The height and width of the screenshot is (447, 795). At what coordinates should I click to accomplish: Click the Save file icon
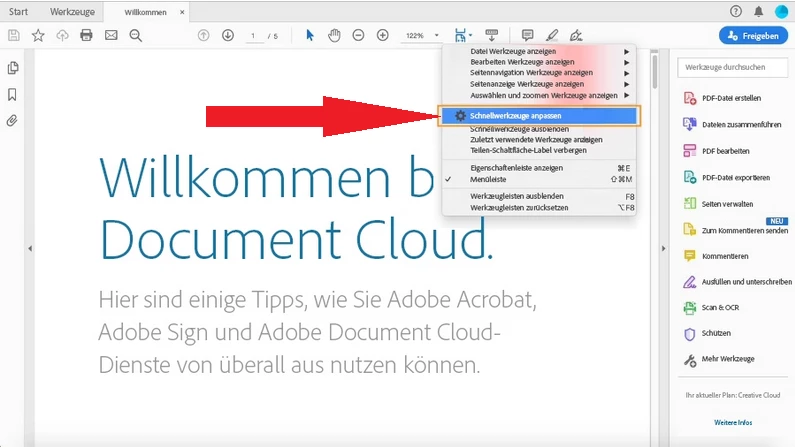14,35
